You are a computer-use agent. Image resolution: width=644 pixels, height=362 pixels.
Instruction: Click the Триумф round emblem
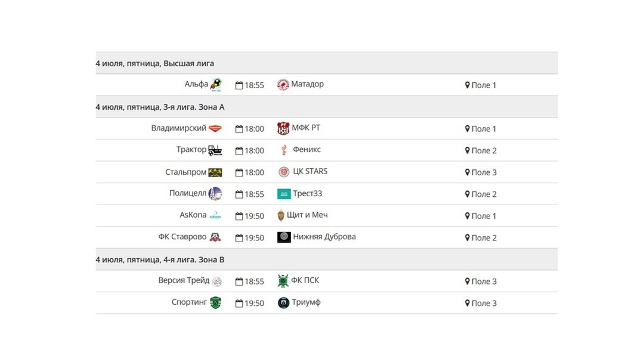pos(283,303)
